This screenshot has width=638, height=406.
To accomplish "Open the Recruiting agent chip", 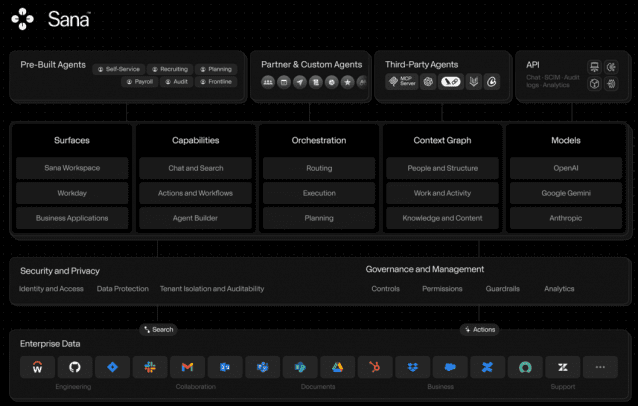I will coord(170,69).
